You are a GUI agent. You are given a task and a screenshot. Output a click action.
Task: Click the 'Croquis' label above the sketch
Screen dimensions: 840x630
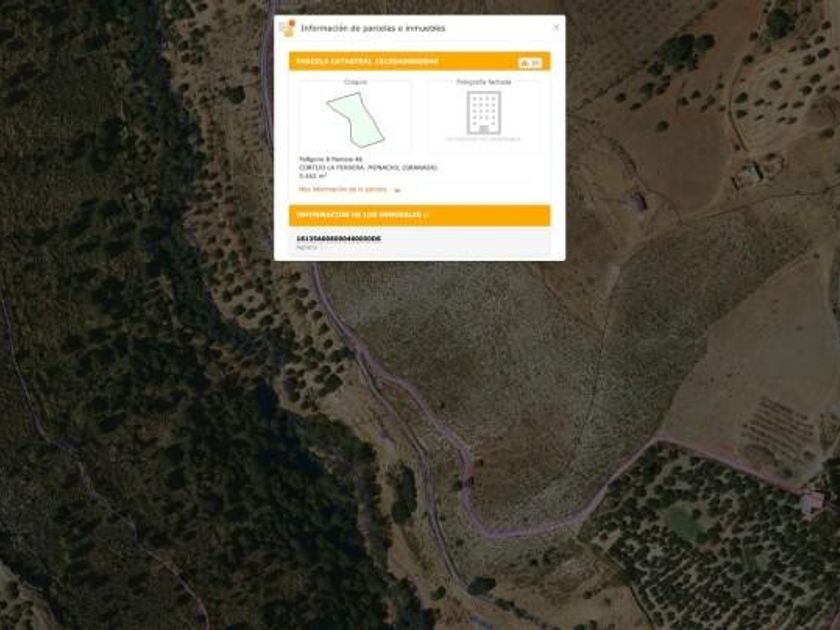(356, 82)
